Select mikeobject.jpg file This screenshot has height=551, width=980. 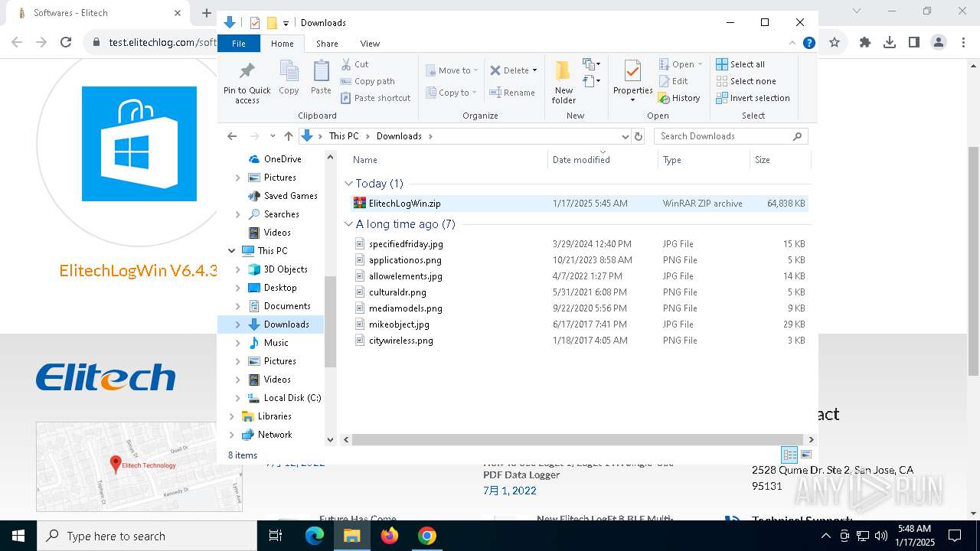click(x=579, y=324)
